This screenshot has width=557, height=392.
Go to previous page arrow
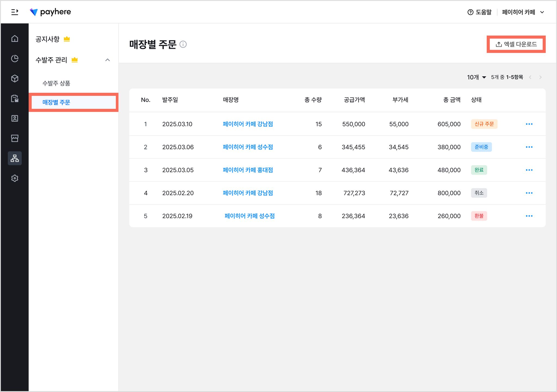click(x=530, y=77)
